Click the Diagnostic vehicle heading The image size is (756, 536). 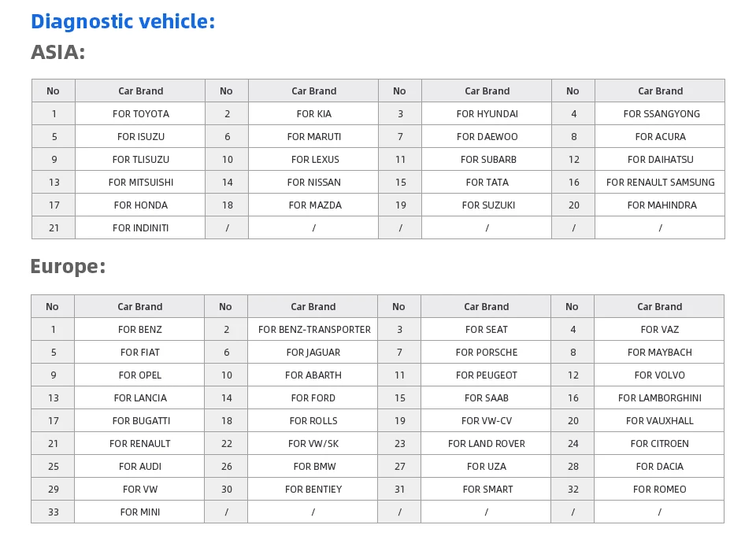tap(123, 22)
